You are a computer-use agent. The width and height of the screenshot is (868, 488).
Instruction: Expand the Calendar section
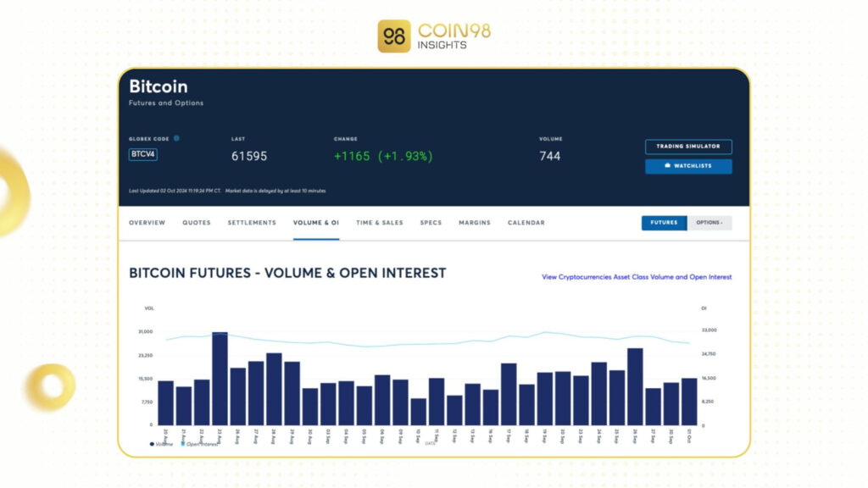coord(526,222)
